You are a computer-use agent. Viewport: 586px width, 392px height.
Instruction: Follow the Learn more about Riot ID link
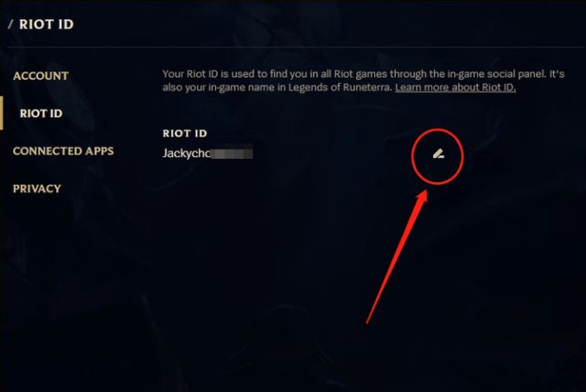pos(455,87)
